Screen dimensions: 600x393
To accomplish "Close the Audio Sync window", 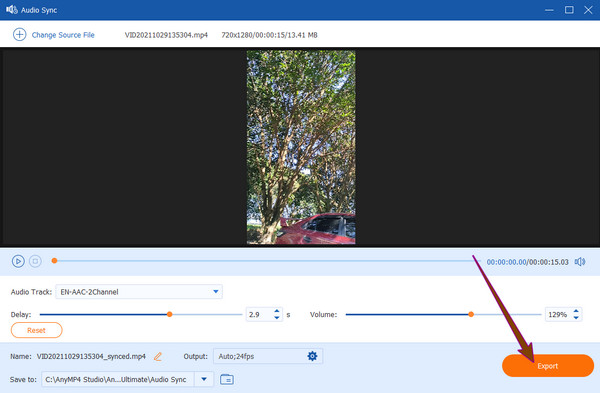I will click(x=588, y=10).
